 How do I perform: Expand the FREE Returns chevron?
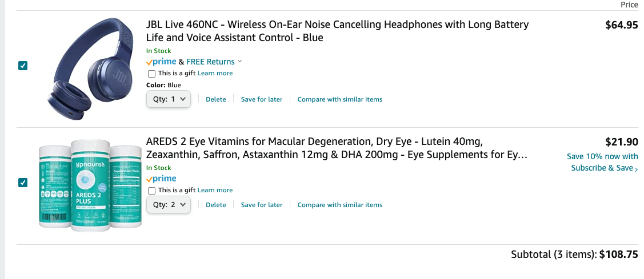pyautogui.click(x=239, y=62)
